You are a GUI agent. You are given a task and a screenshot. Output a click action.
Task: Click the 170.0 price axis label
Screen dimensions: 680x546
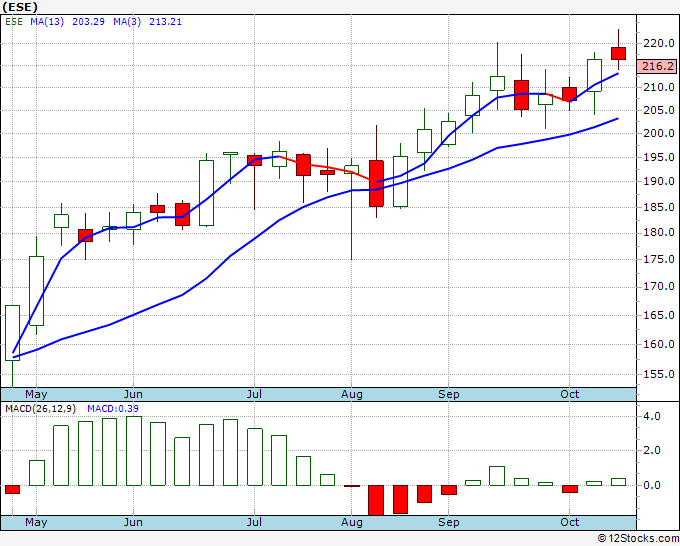coord(659,286)
